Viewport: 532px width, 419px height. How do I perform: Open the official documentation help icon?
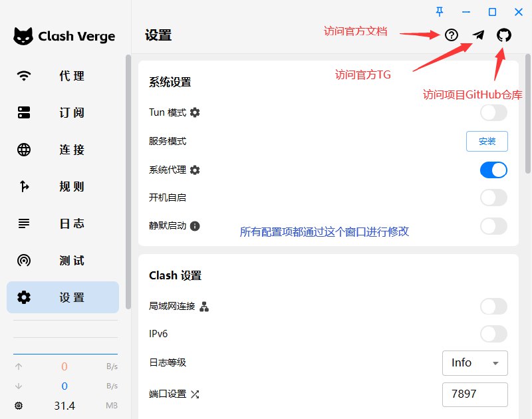[x=452, y=35]
